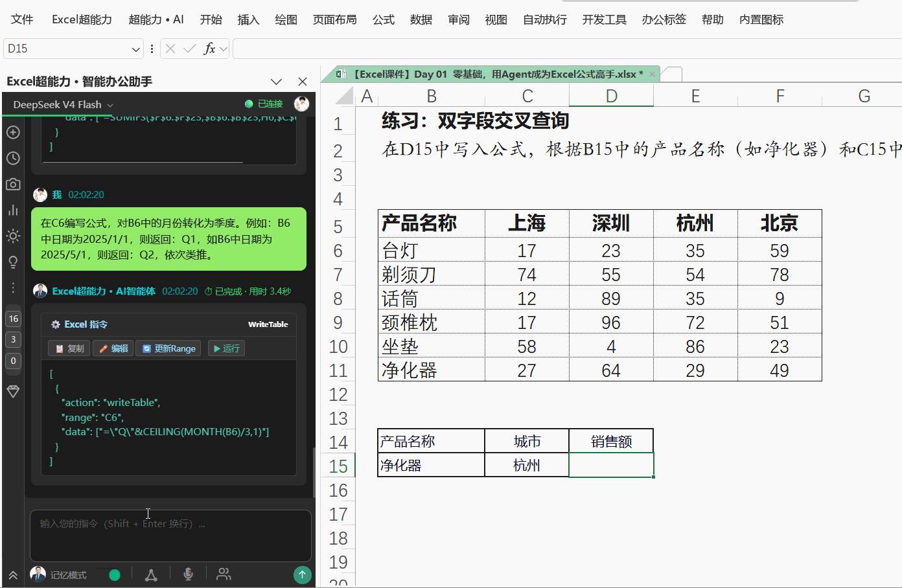The height and width of the screenshot is (588, 902).
Task: Click cell B15 containing 净化器
Action: click(431, 466)
